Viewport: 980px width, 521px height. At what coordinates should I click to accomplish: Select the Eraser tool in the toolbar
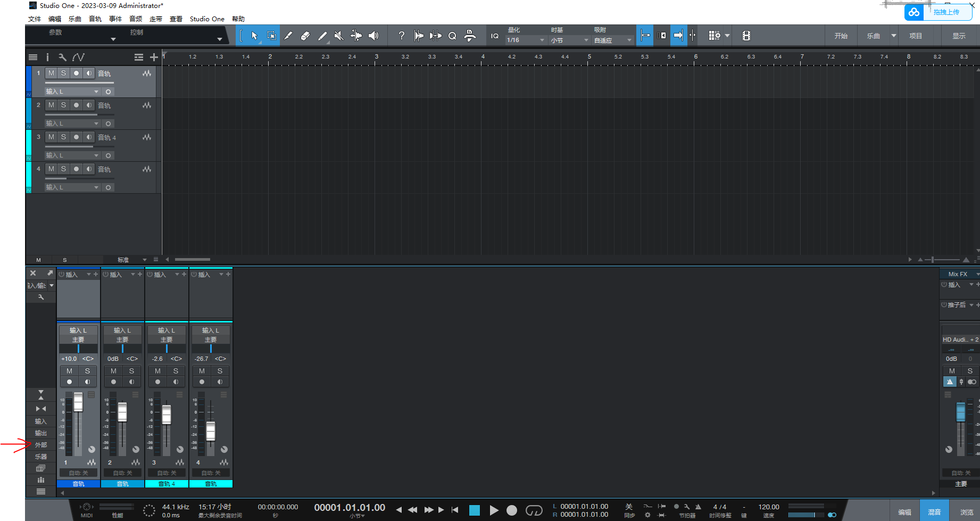(305, 36)
